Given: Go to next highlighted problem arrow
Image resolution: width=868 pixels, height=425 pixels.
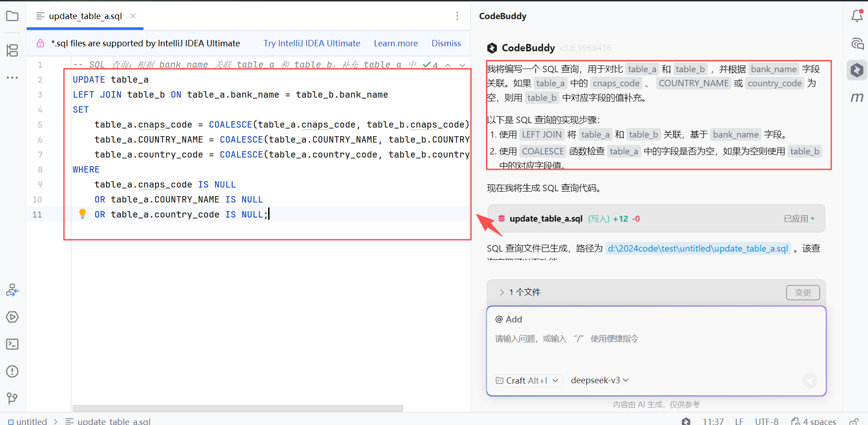Looking at the screenshot, I should click(x=462, y=65).
